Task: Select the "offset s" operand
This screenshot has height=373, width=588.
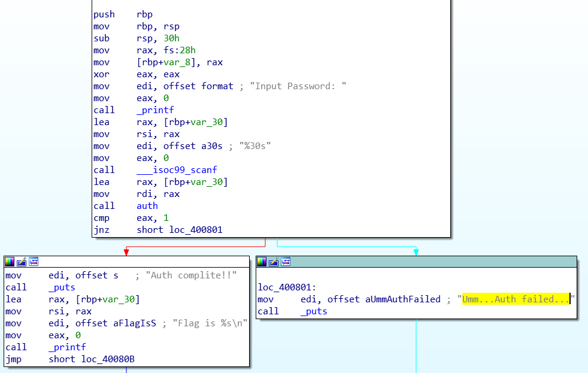Action: click(x=97, y=275)
